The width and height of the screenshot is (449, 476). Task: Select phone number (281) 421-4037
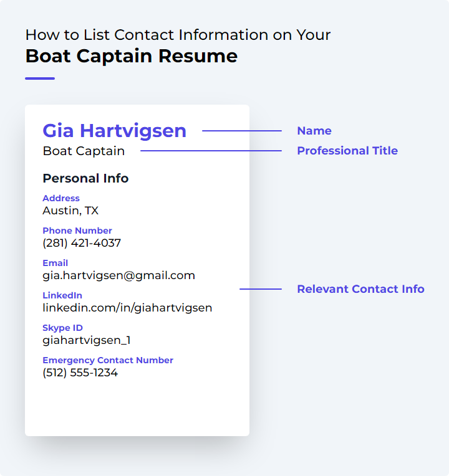point(82,243)
